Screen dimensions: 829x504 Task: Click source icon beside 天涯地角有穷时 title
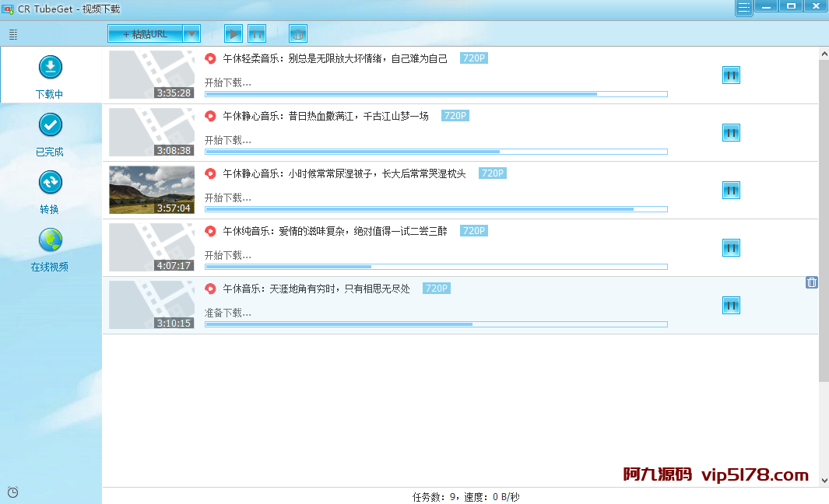(210, 289)
